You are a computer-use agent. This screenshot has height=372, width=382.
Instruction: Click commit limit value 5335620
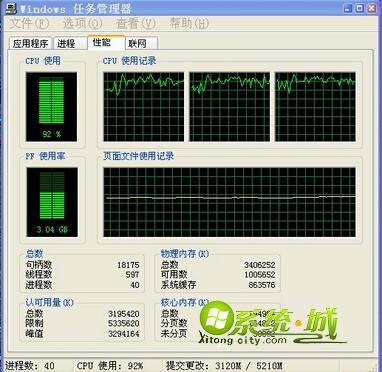point(124,324)
